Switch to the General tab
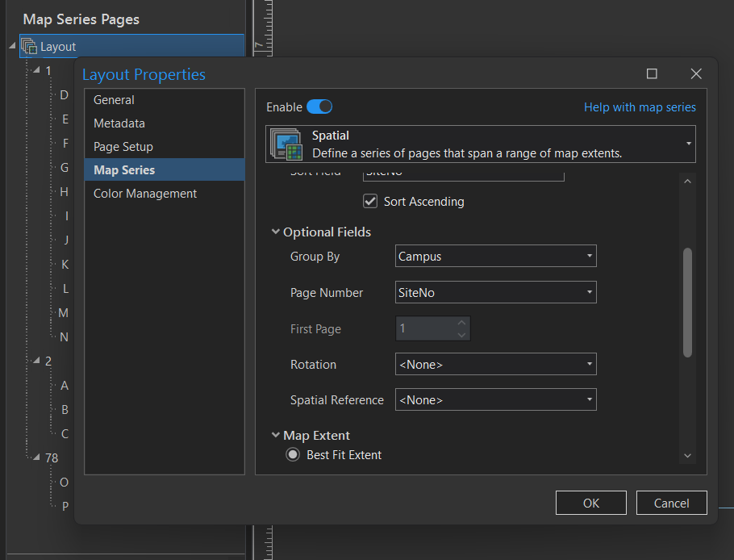 tap(114, 99)
